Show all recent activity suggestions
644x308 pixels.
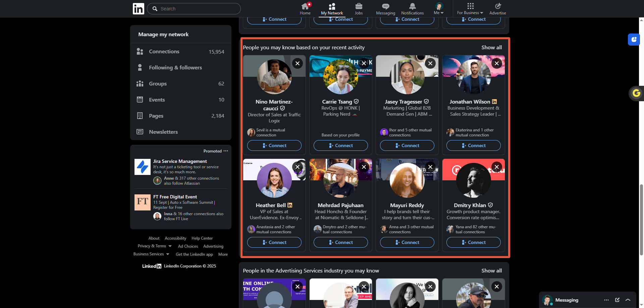[491, 48]
